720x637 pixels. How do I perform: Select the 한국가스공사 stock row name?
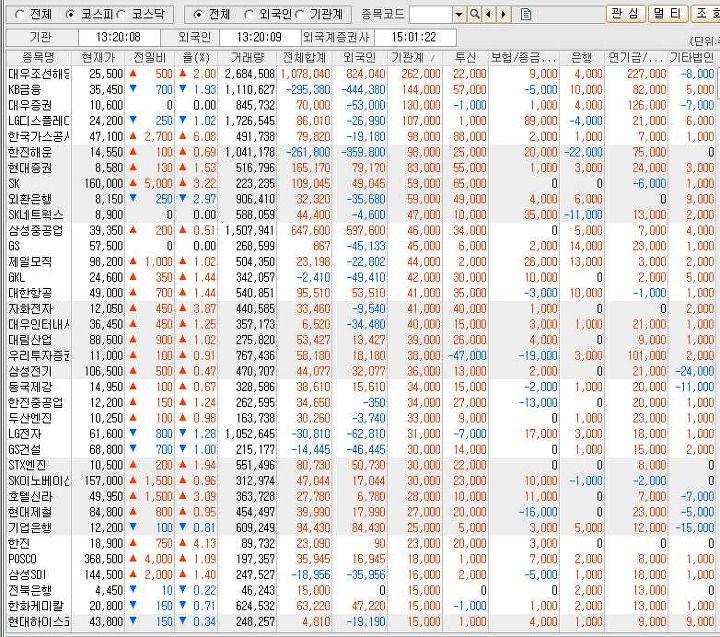[39, 136]
